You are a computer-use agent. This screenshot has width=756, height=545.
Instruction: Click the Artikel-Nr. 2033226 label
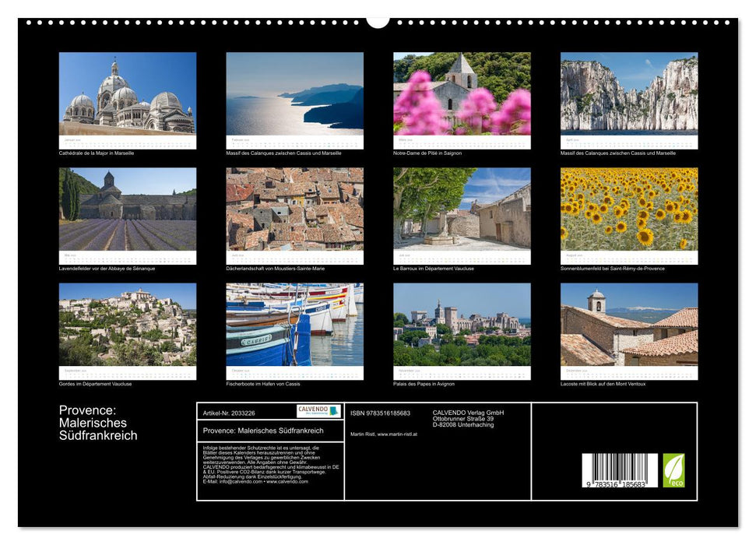pyautogui.click(x=230, y=411)
